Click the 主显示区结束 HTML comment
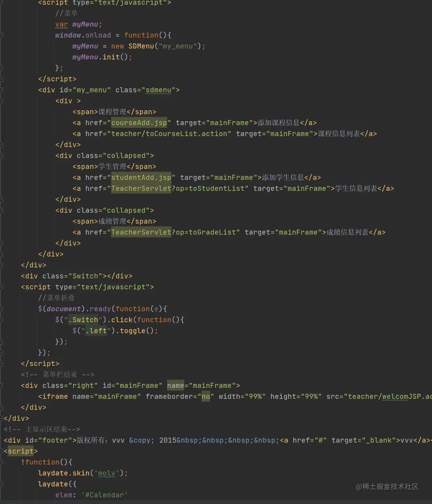Image resolution: width=432 pixels, height=504 pixels. pos(42,429)
